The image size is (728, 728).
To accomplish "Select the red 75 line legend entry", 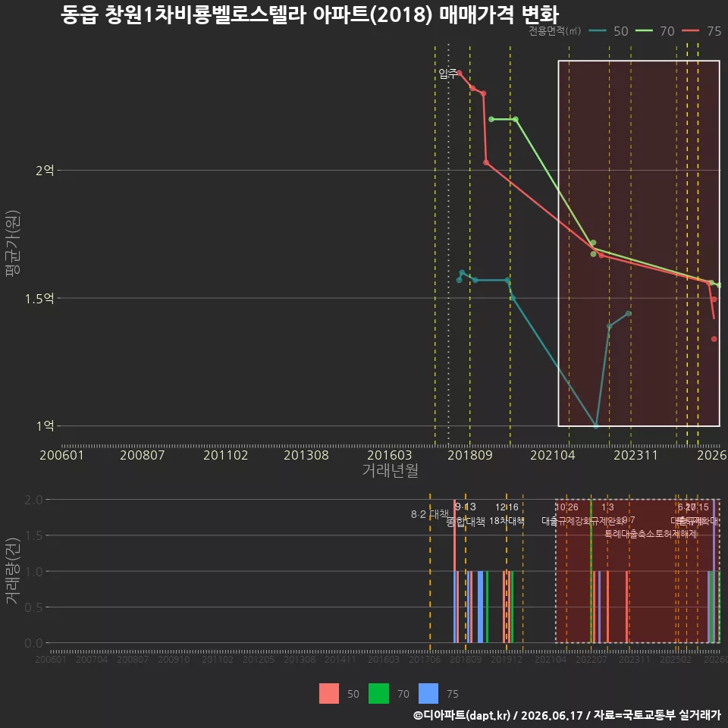I will pos(701,31).
